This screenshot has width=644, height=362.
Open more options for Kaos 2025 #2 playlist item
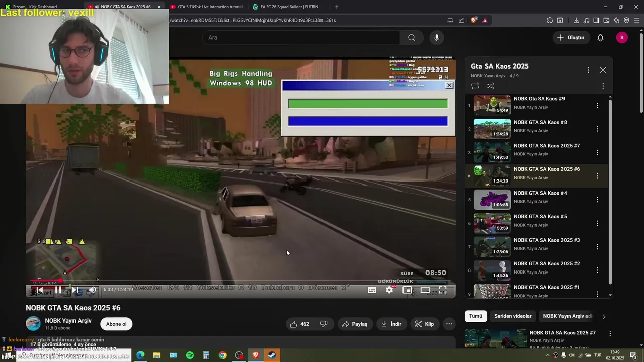[597, 270]
